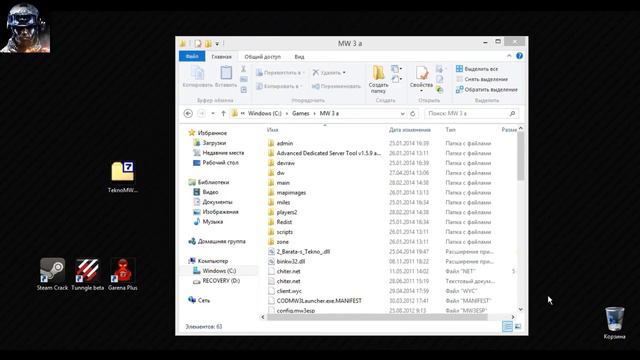The image size is (640, 360).
Task: Click Снять выделение deselect option
Action: pyautogui.click(x=482, y=79)
